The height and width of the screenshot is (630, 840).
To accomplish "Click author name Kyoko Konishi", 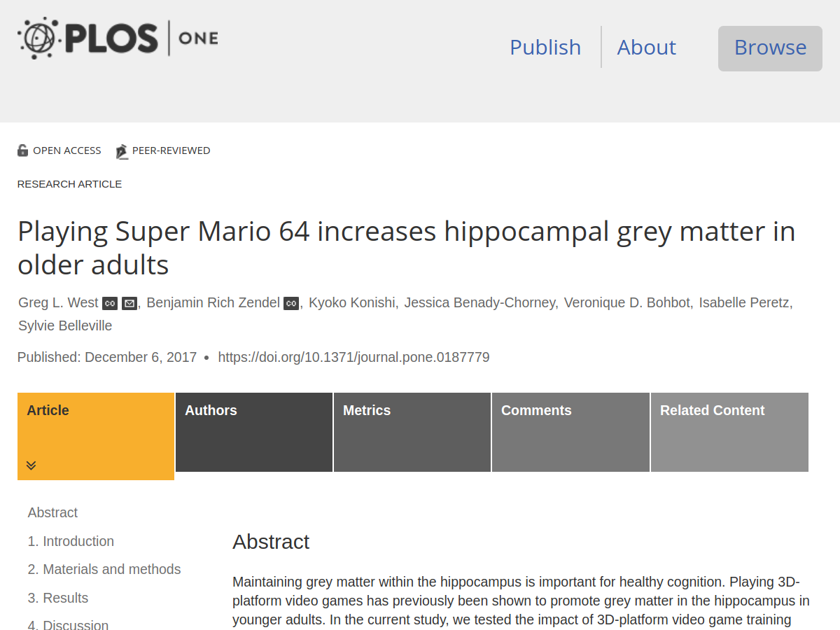I will [x=352, y=302].
